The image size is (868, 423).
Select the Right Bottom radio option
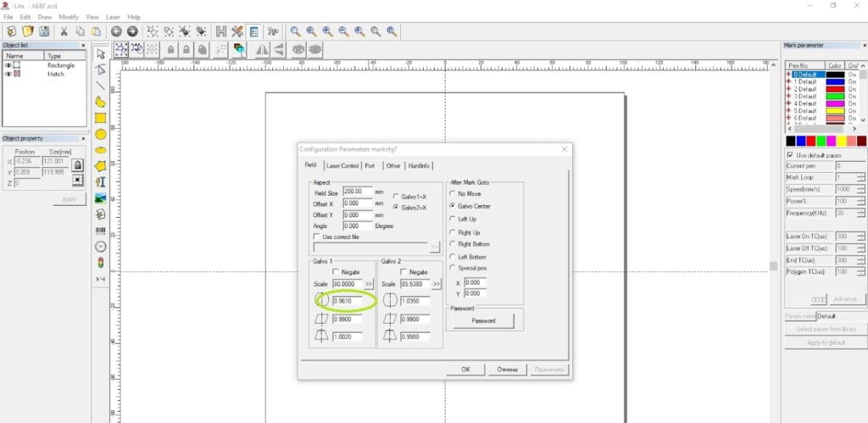coord(453,243)
